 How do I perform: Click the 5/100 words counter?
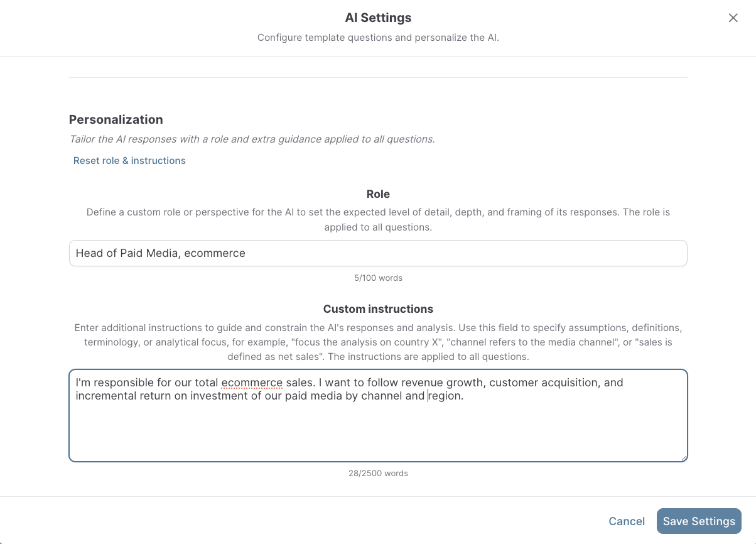[x=378, y=278]
